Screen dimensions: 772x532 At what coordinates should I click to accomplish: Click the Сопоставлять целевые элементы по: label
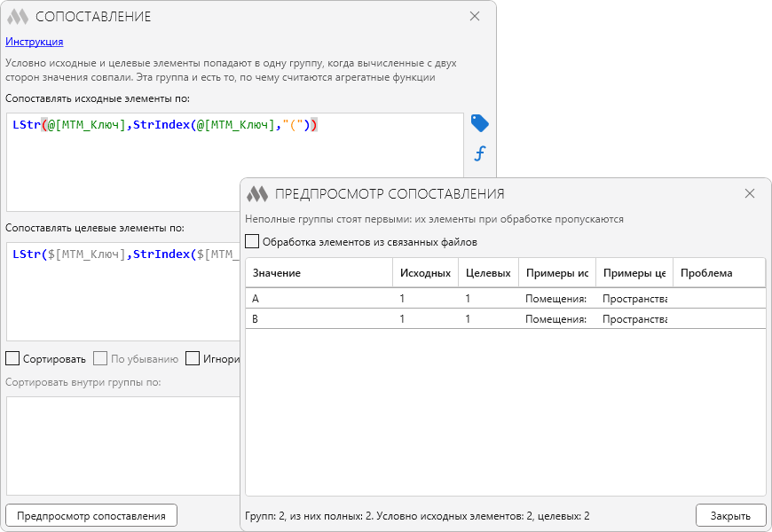(x=95, y=228)
